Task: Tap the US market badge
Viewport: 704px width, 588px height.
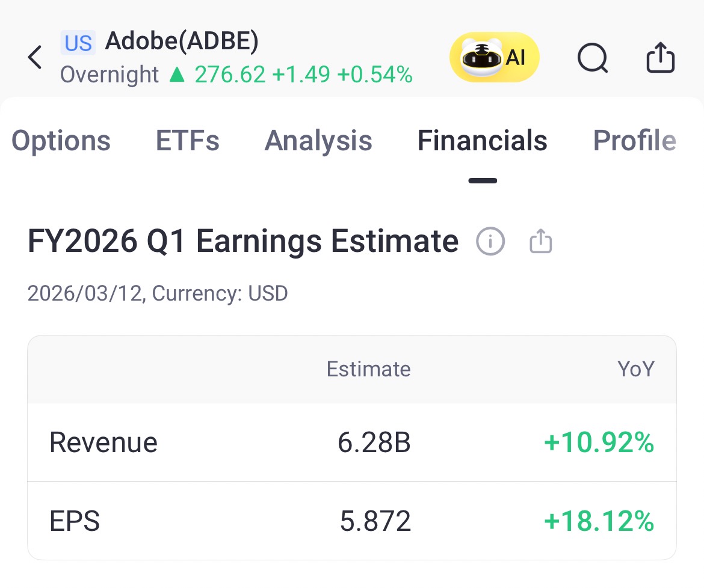Action: (x=78, y=43)
